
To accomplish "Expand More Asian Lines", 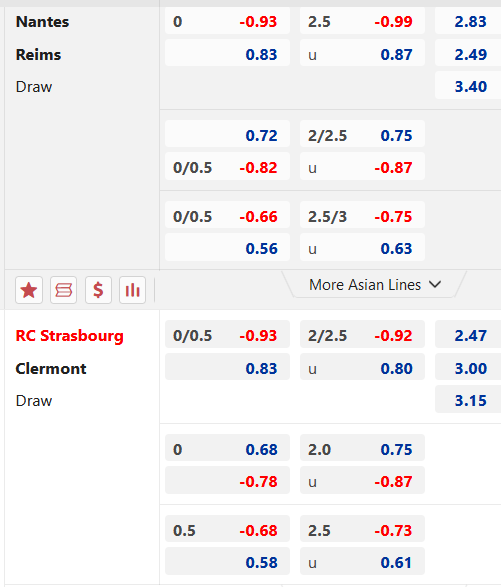I will tap(375, 285).
